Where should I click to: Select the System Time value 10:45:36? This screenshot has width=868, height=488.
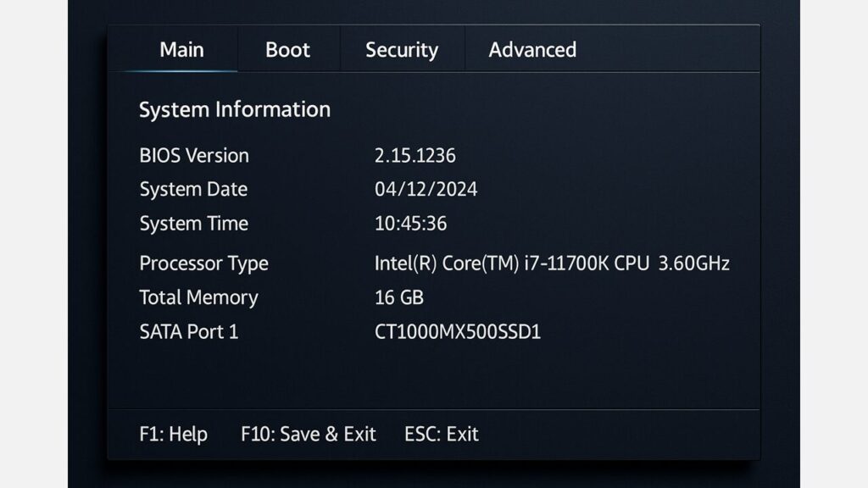410,224
